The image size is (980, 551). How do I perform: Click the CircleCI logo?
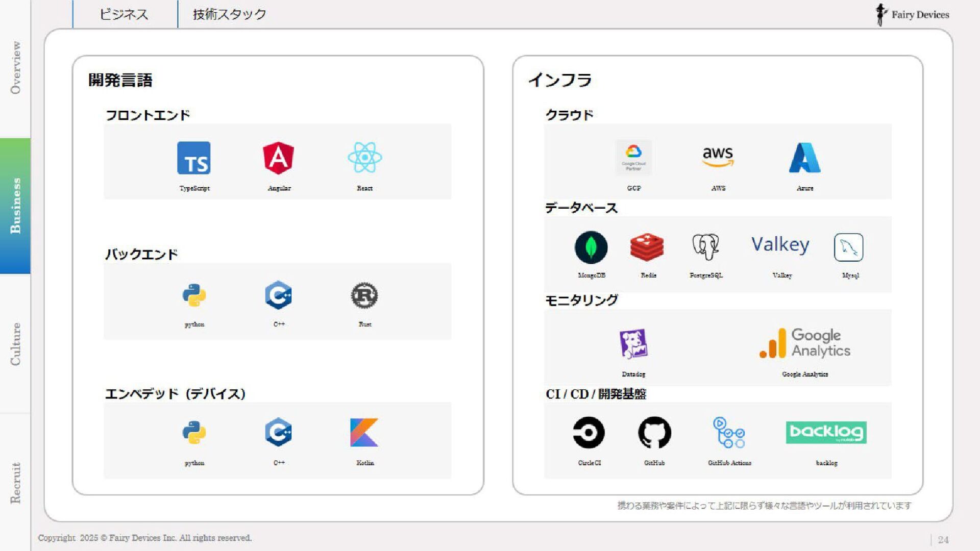click(x=589, y=433)
